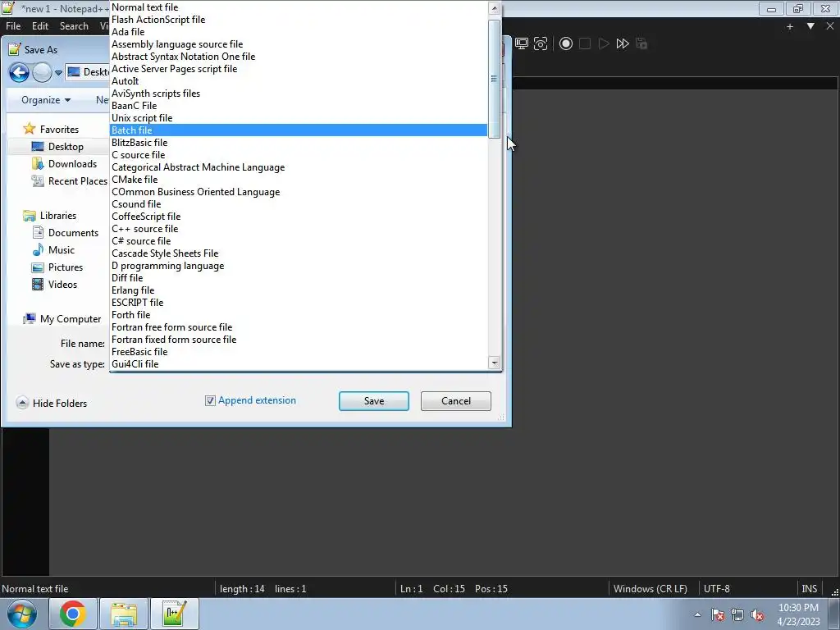Open Recent Places in navigation pane
The height and width of the screenshot is (630, 840).
click(x=78, y=181)
